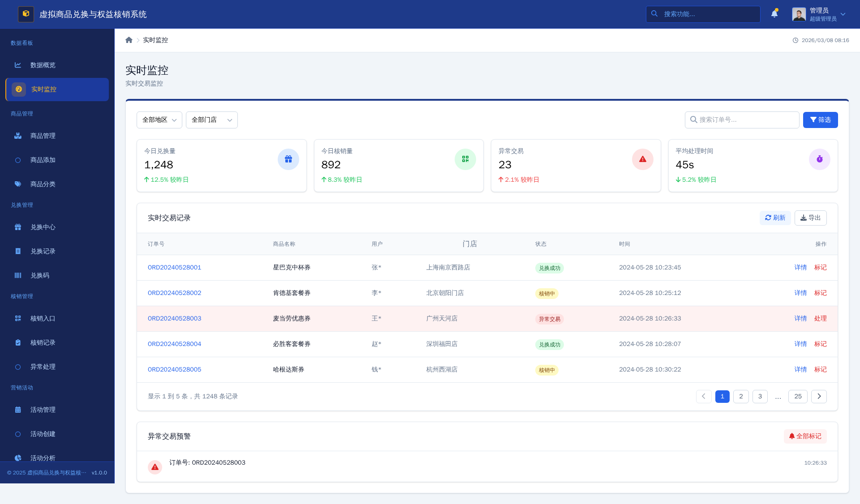Click the red alert icon in 异常交易预警
The width and height of the screenshot is (860, 504).
(155, 467)
